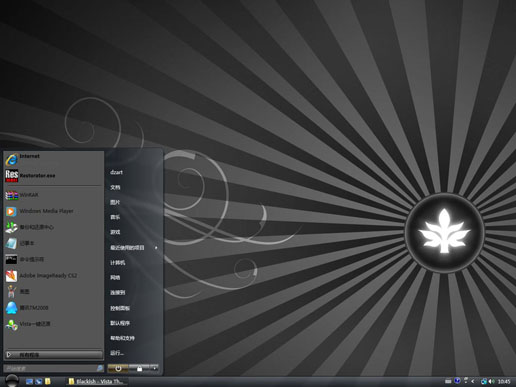This screenshot has width=516, height=387.
Task: Open Adobe ImageReady CS2
Action: (x=53, y=275)
